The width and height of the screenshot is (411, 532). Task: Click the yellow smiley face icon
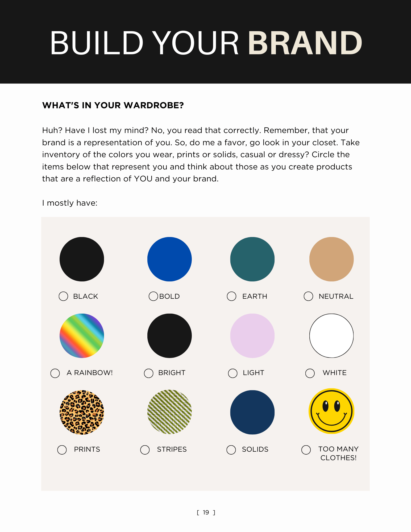click(331, 411)
